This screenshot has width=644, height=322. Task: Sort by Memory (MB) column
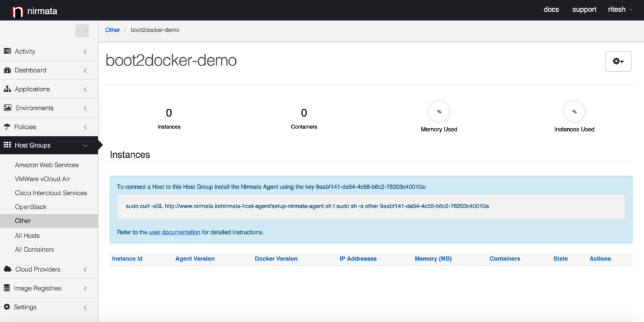pyautogui.click(x=433, y=258)
